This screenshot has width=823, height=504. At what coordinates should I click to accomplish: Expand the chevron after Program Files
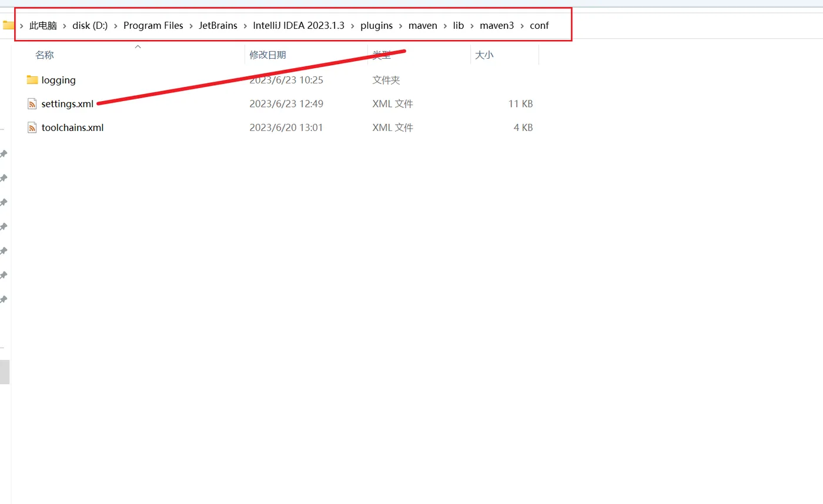click(191, 26)
